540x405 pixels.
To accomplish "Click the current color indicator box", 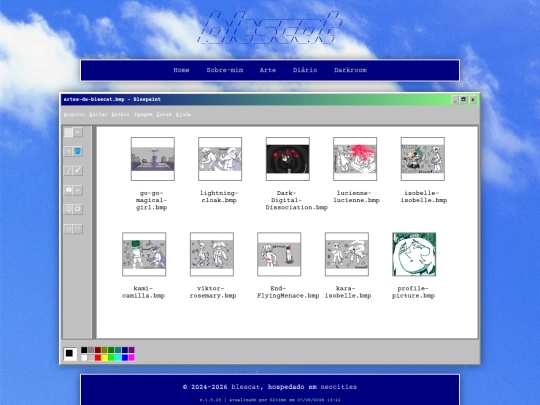I will (x=70, y=353).
